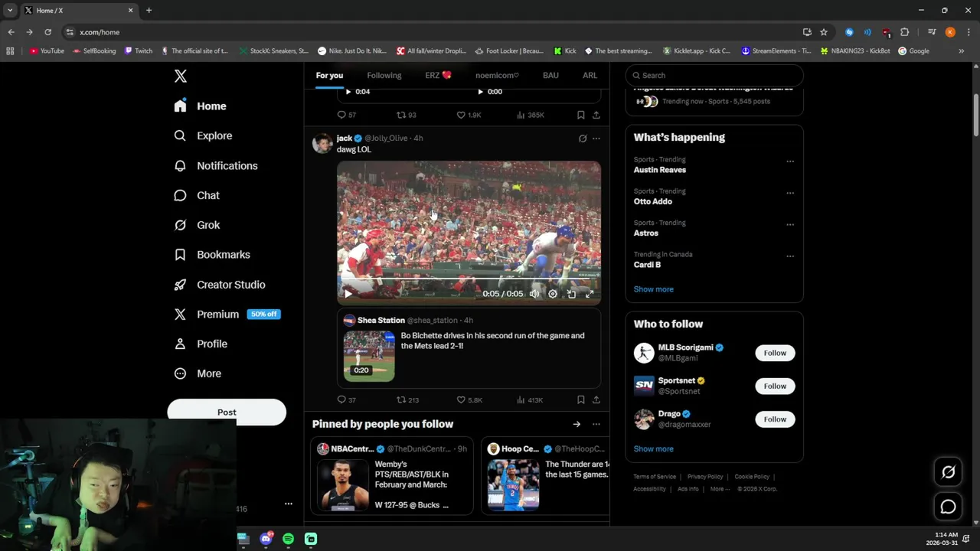The height and width of the screenshot is (551, 980).
Task: Follow Sportsnet
Action: point(775,386)
